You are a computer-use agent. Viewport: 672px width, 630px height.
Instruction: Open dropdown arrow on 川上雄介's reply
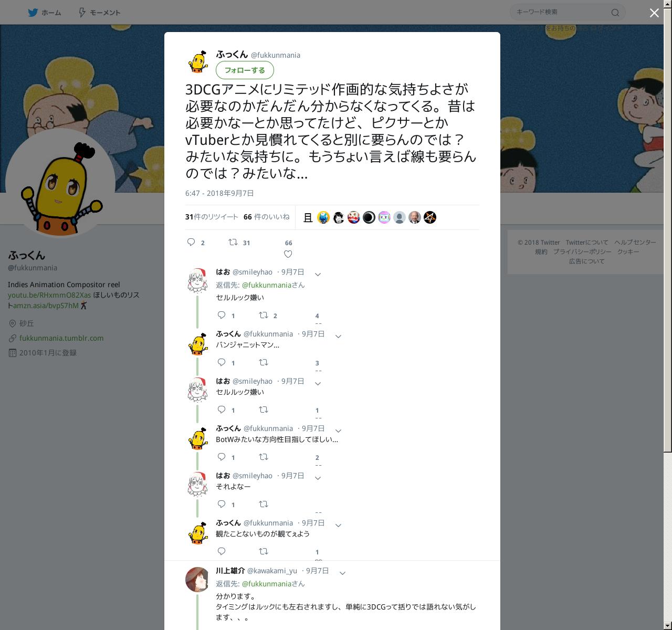(342, 573)
